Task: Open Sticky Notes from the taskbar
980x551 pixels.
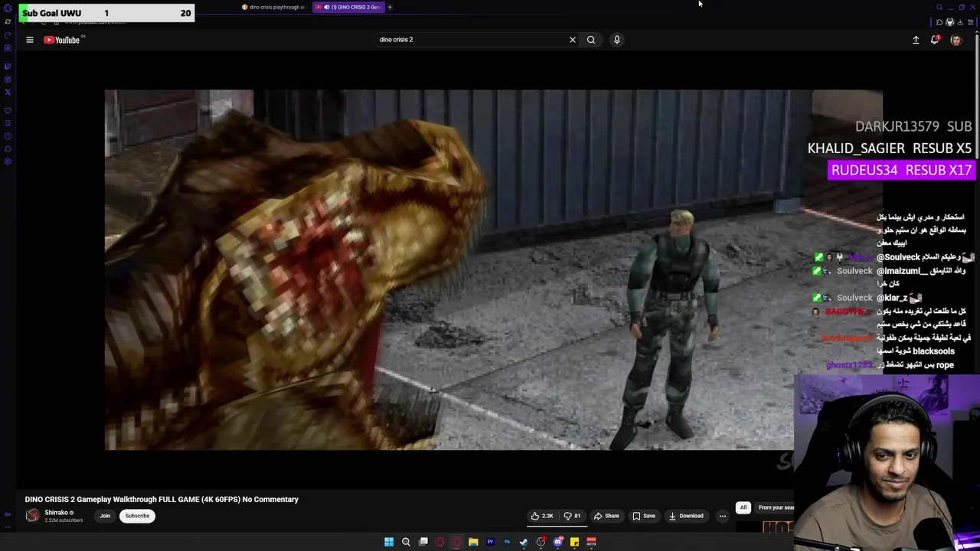Action: (574, 542)
